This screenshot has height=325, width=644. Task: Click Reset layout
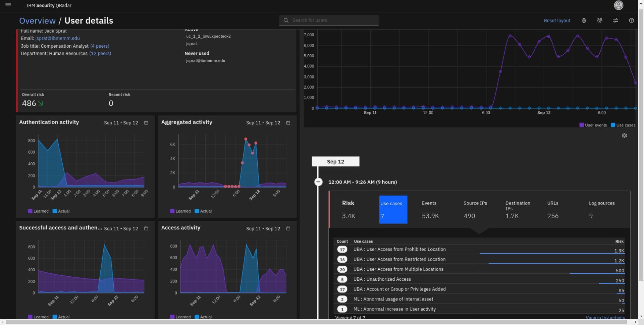[x=557, y=20]
